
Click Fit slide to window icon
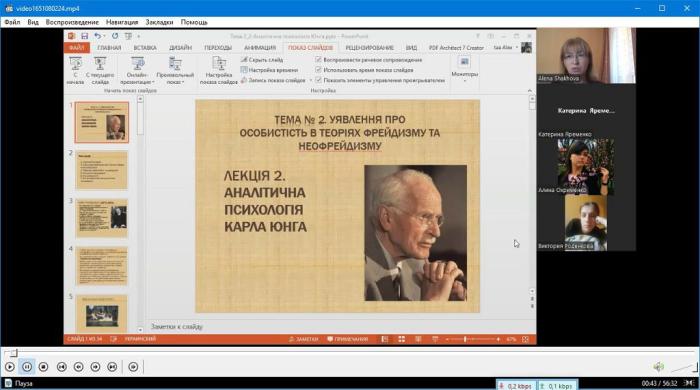click(x=525, y=339)
